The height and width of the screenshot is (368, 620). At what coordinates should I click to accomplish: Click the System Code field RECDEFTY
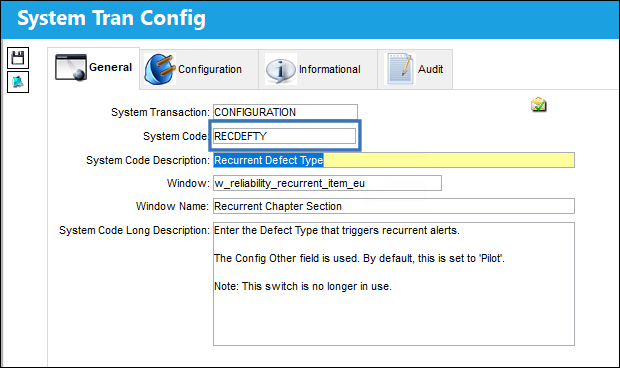tap(284, 136)
